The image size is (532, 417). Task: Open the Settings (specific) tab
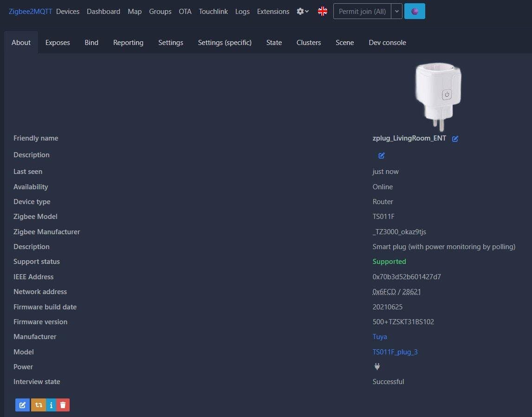click(225, 43)
